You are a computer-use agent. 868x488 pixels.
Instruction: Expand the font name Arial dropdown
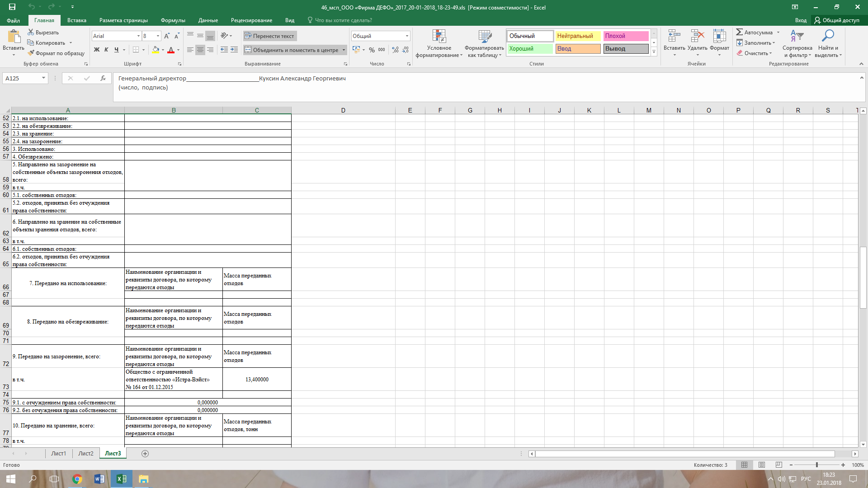[x=138, y=36]
